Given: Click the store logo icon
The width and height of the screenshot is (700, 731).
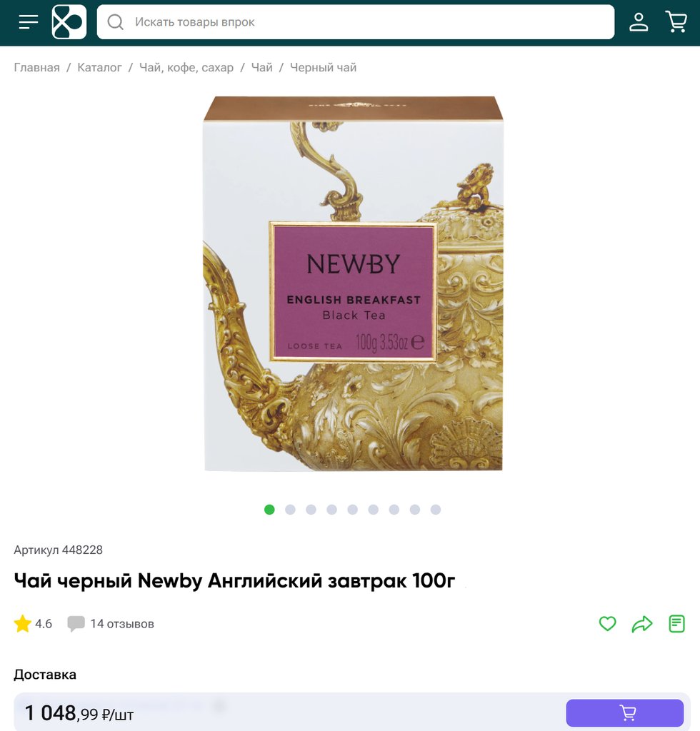Looking at the screenshot, I should pyautogui.click(x=69, y=22).
